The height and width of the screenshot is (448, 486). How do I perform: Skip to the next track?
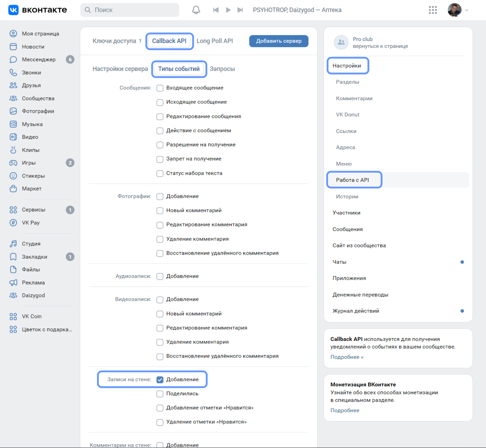point(240,10)
